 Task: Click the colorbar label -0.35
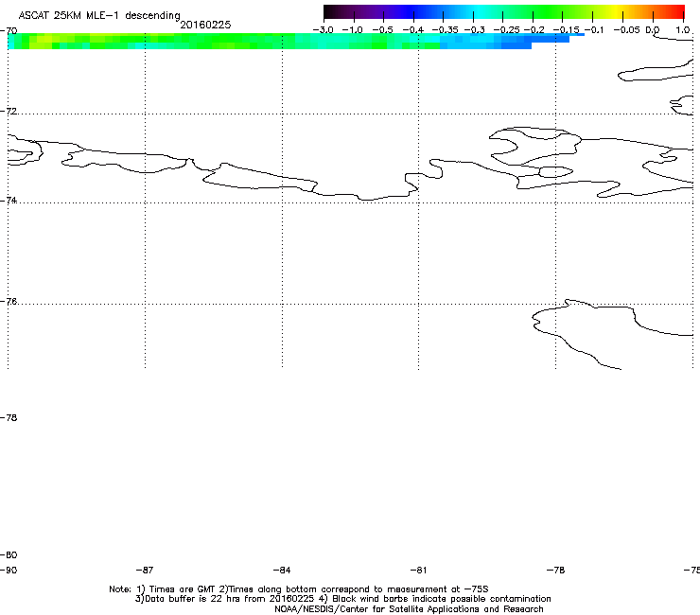tap(445, 30)
